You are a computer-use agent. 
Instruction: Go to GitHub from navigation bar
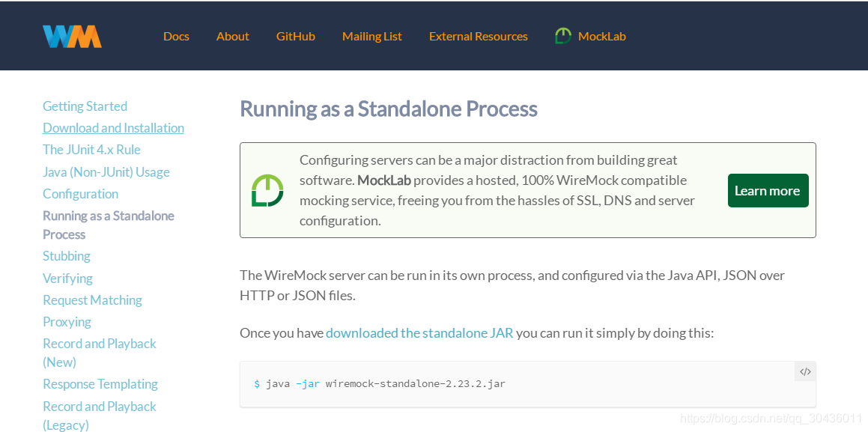[x=296, y=37]
